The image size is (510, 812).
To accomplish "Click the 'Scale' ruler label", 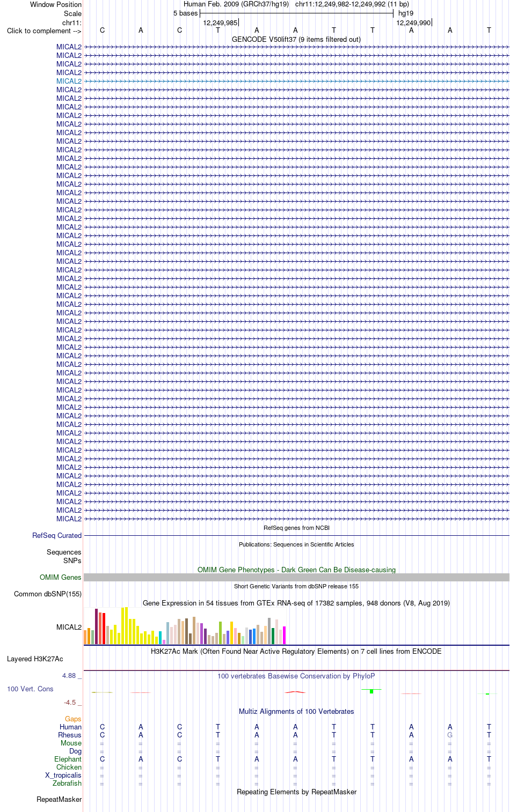I will coord(73,13).
